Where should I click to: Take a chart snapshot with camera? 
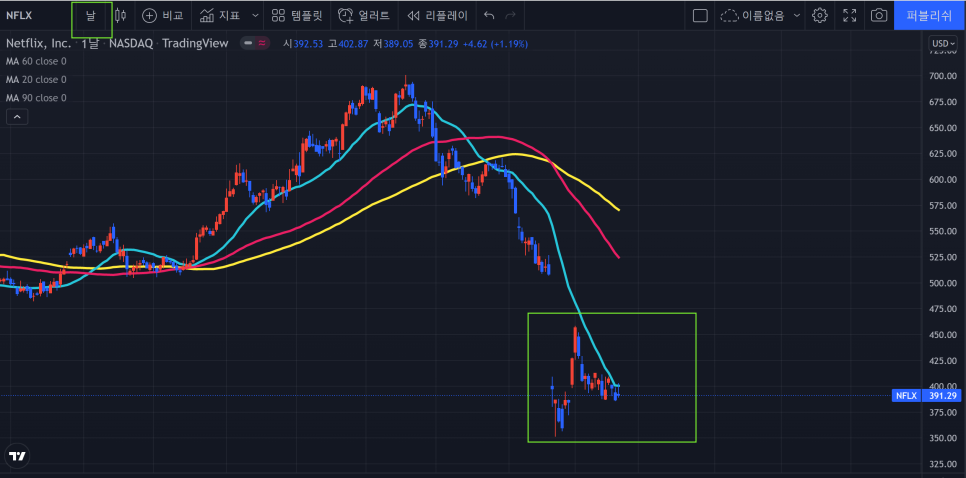879,16
